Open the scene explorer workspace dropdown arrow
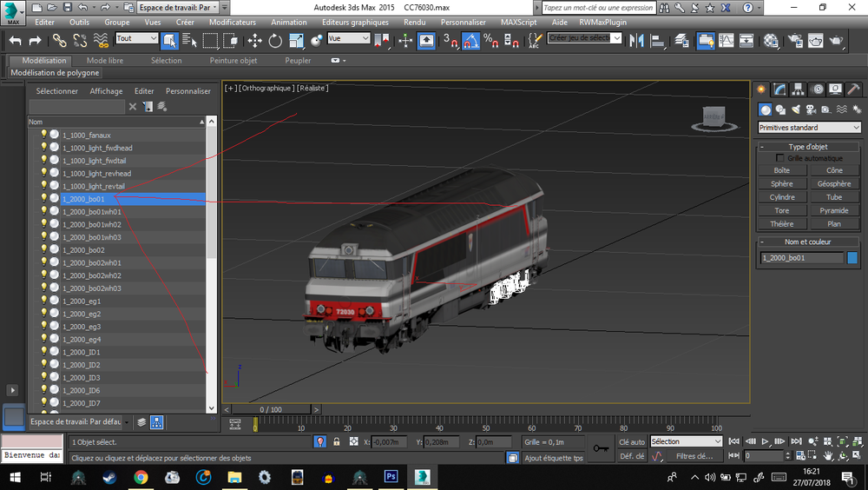The width and height of the screenshot is (868, 490). tap(127, 422)
